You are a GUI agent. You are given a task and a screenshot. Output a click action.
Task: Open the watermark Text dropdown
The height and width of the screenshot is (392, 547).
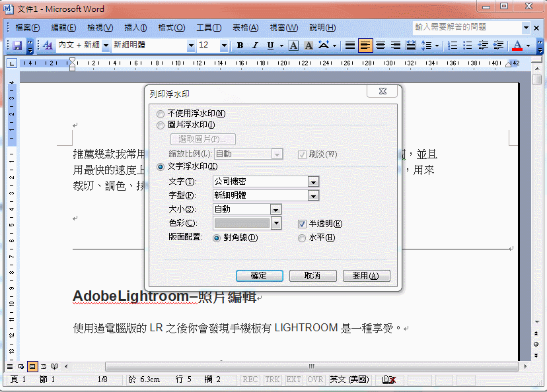point(313,182)
